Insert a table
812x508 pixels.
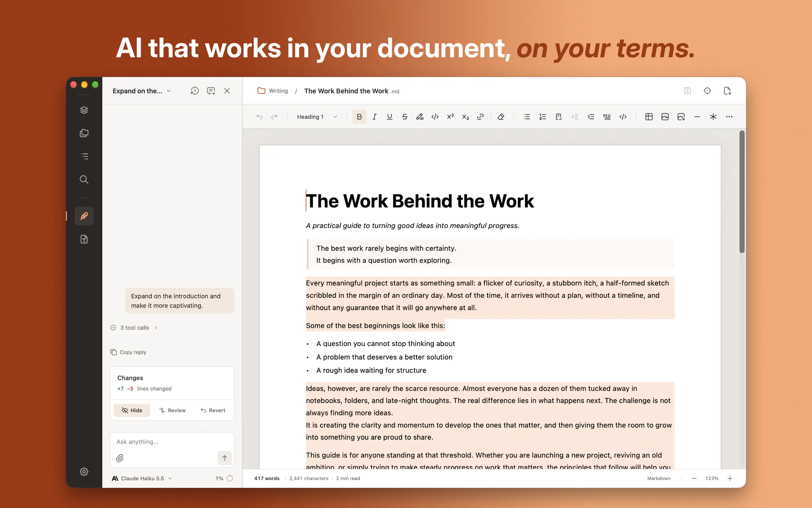coord(649,117)
